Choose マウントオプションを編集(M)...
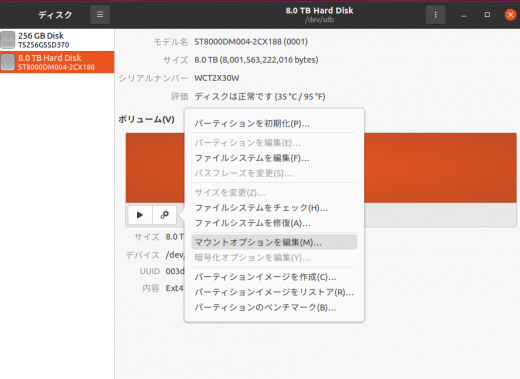The height and width of the screenshot is (379, 520). point(274,242)
